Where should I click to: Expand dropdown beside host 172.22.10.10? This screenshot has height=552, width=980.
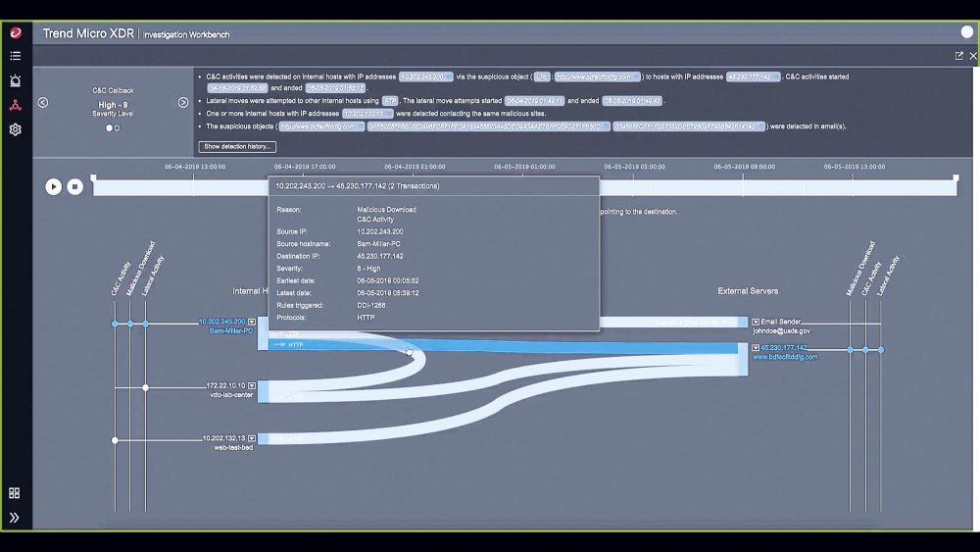click(x=252, y=385)
